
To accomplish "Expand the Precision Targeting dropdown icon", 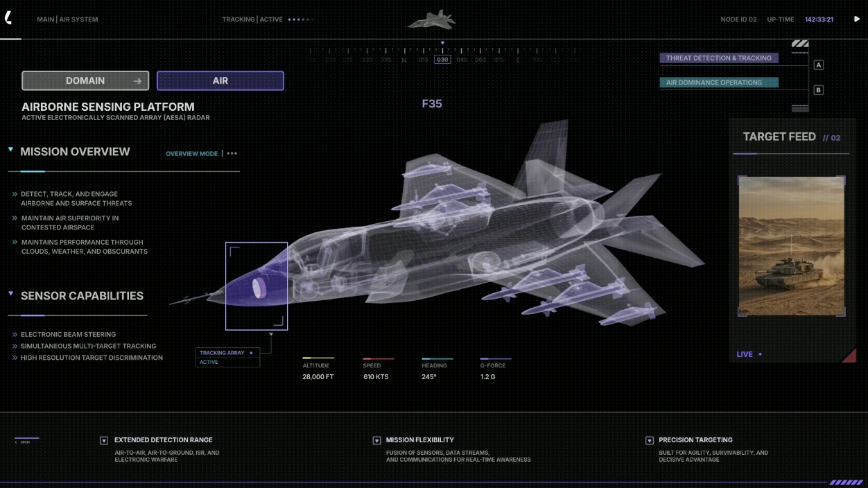I will click(x=650, y=440).
